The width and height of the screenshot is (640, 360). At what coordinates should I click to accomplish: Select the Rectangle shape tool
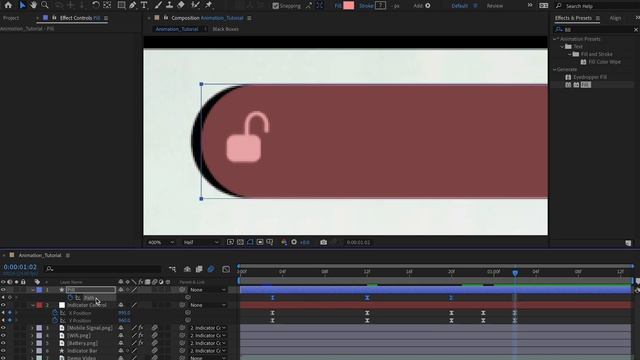121,5
